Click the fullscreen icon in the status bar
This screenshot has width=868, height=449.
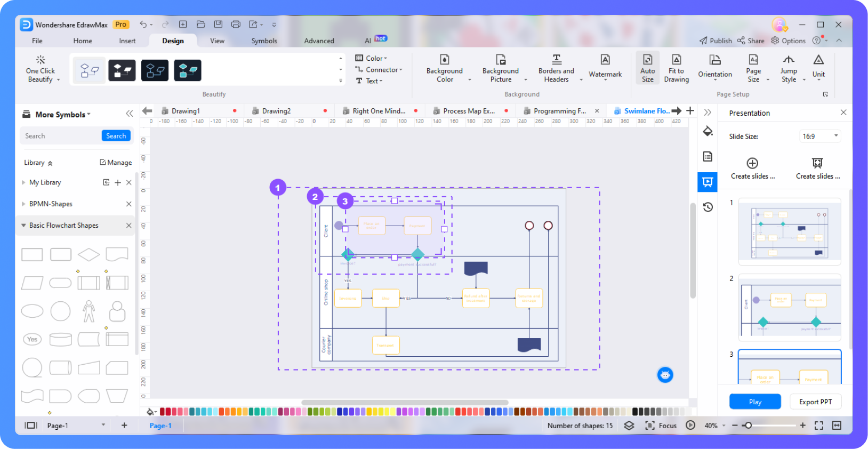pos(819,426)
